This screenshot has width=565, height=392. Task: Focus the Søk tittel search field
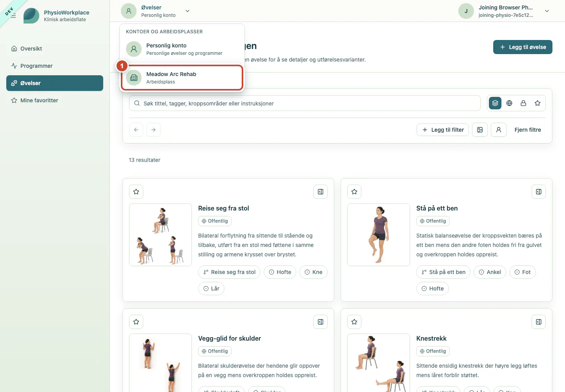(x=305, y=103)
